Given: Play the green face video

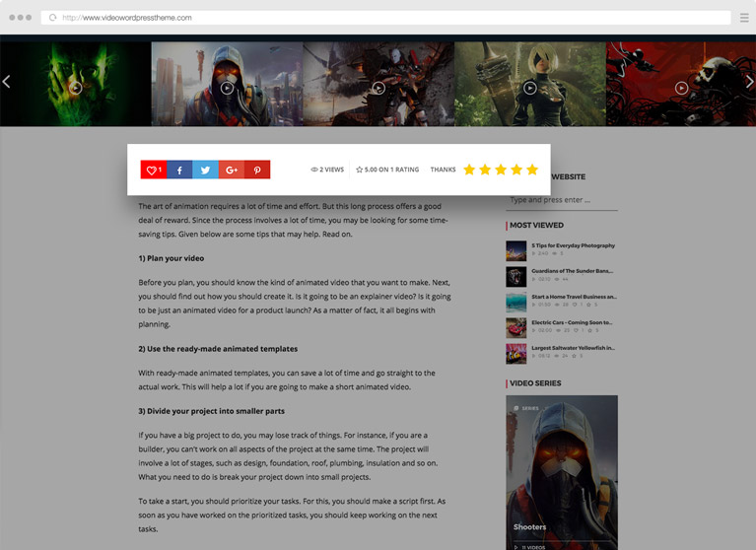Looking at the screenshot, I should point(76,88).
